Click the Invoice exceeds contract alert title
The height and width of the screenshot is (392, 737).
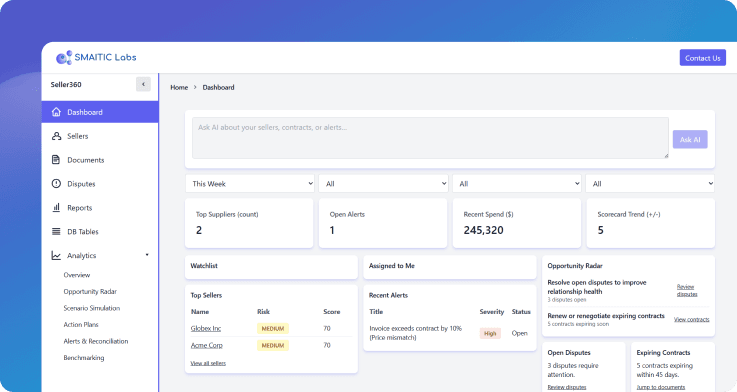pos(416,333)
